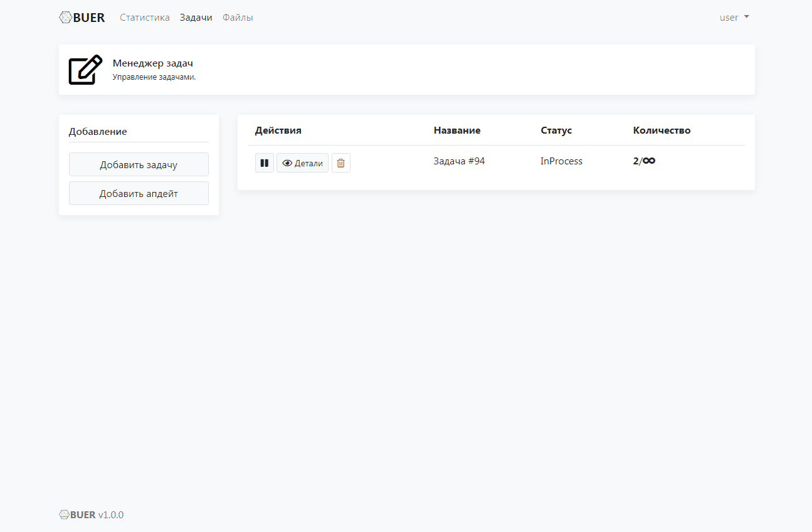Click the Действия column header

coord(278,130)
